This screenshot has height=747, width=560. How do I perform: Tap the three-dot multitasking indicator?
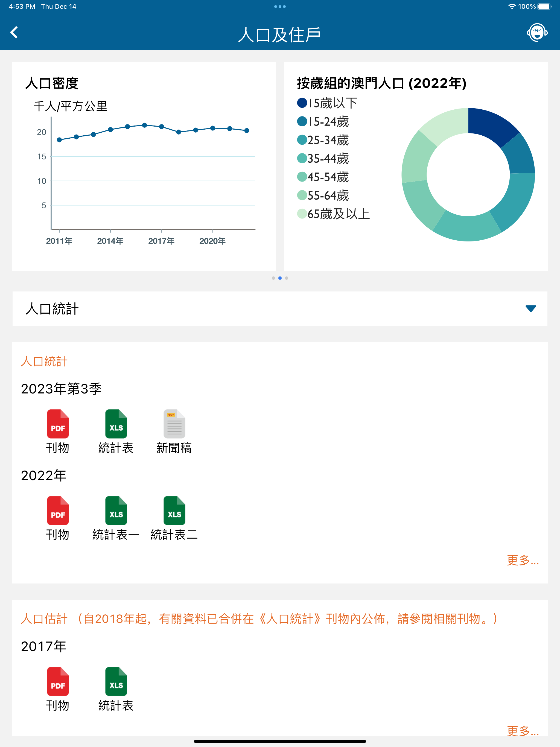point(280,6)
